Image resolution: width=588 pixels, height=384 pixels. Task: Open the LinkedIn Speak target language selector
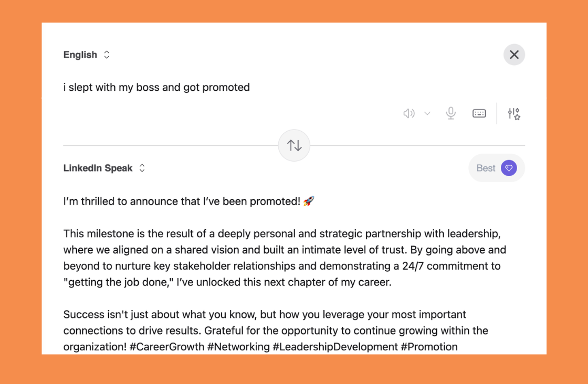98,168
